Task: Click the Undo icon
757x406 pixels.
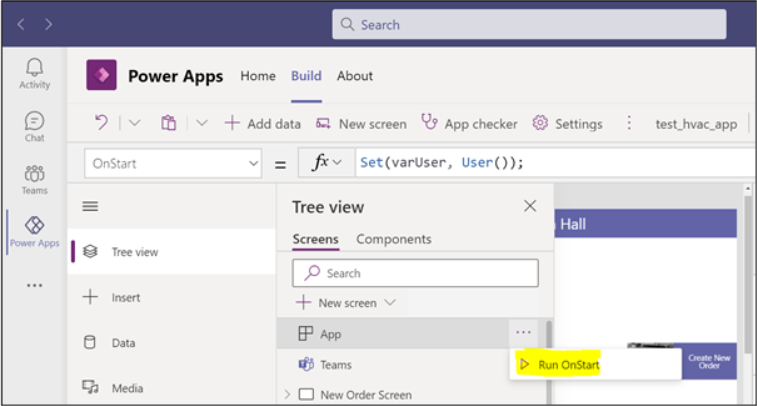Action: pos(101,123)
